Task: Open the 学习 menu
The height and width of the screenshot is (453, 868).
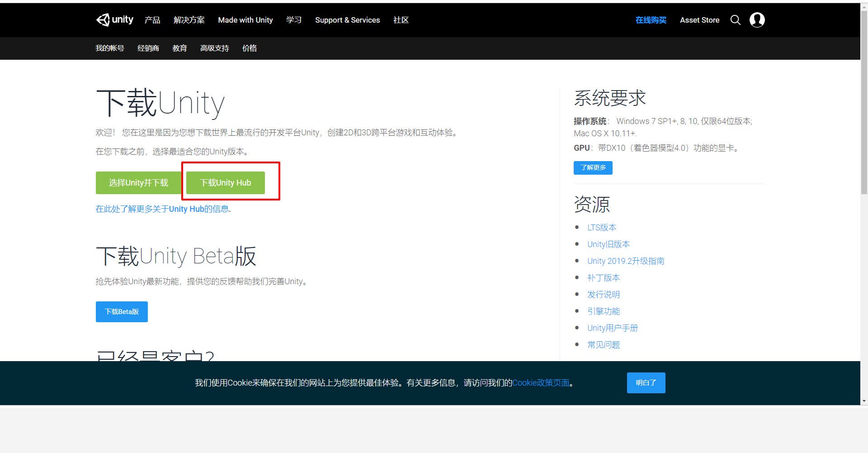Action: (294, 20)
